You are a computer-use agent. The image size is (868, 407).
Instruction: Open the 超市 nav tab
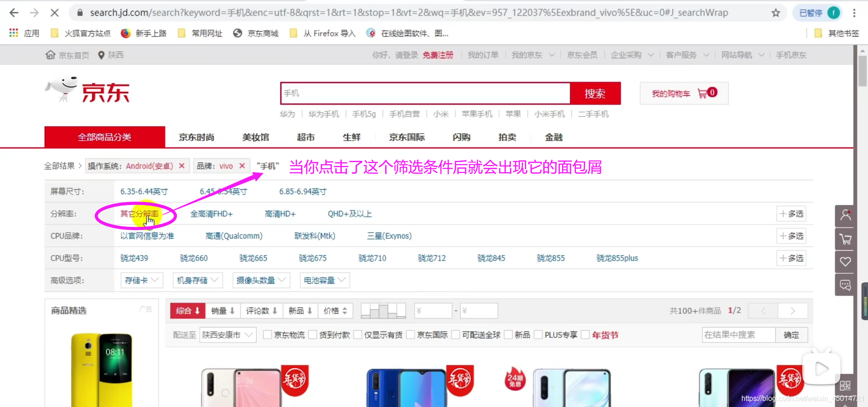tap(306, 137)
